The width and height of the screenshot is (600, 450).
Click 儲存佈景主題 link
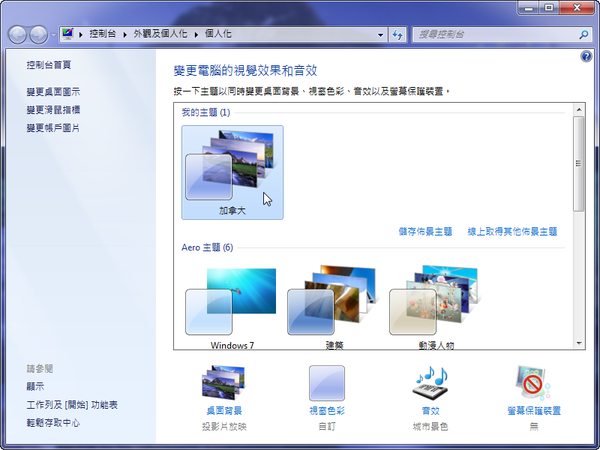click(425, 232)
